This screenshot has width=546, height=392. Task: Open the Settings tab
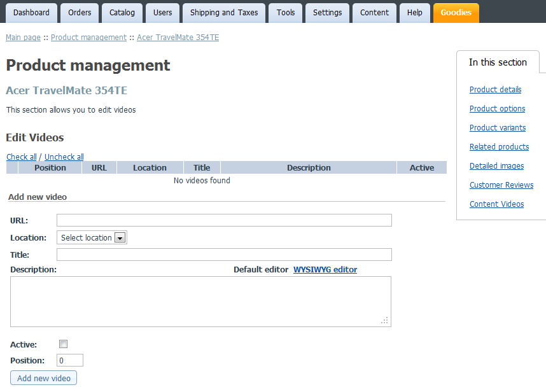coord(327,13)
